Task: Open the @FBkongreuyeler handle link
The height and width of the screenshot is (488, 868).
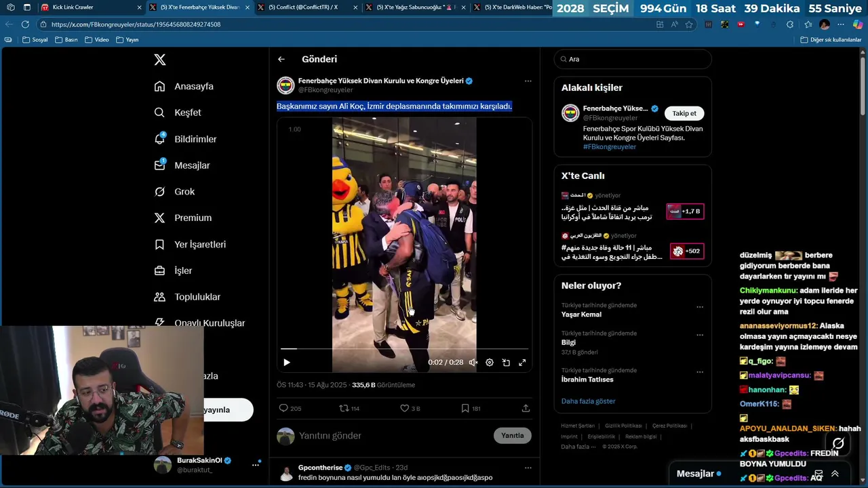Action: pos(325,89)
